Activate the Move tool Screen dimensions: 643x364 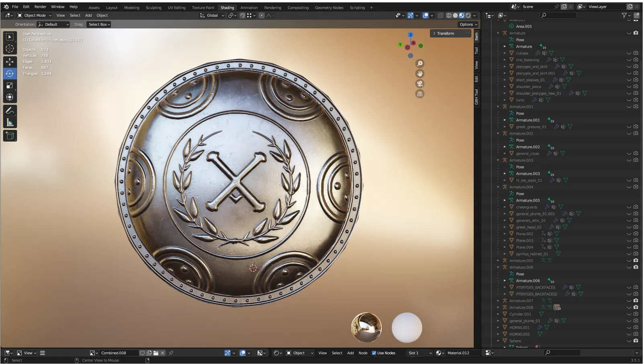pyautogui.click(x=10, y=61)
